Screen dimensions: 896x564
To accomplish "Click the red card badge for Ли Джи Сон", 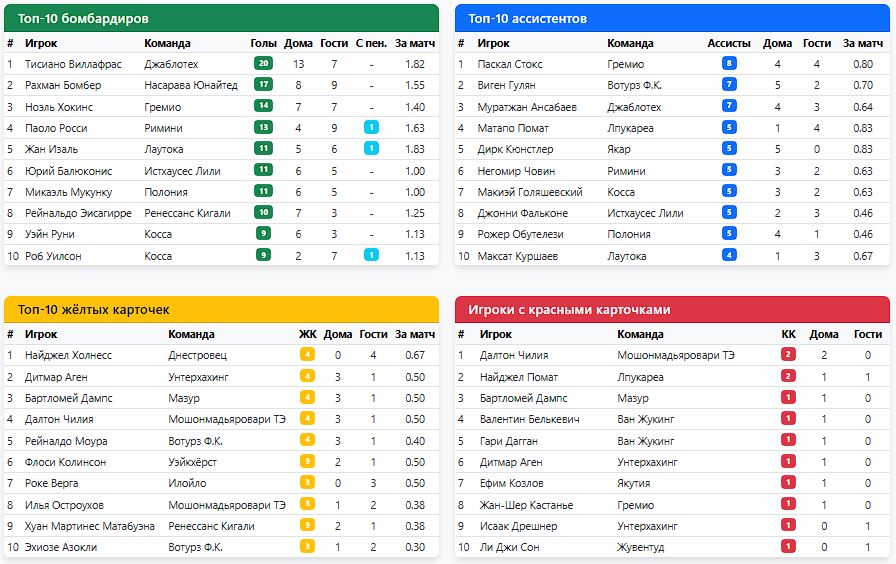I will click(788, 547).
